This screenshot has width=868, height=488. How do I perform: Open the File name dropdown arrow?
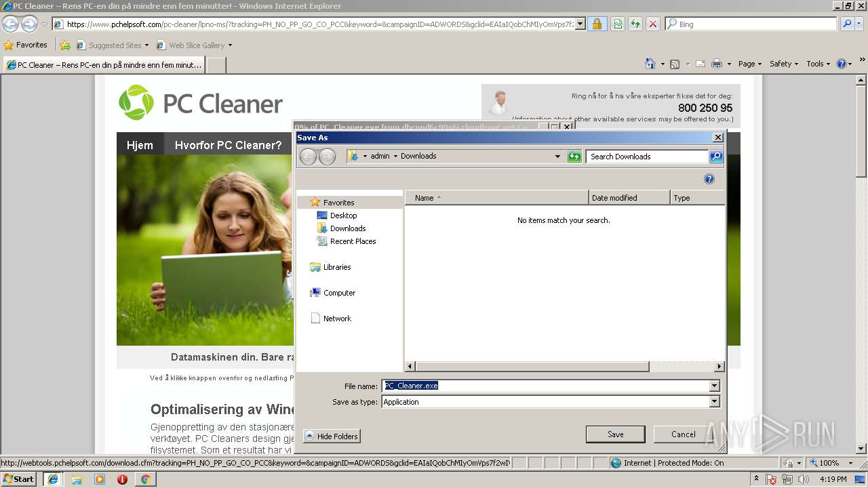pyautogui.click(x=714, y=386)
